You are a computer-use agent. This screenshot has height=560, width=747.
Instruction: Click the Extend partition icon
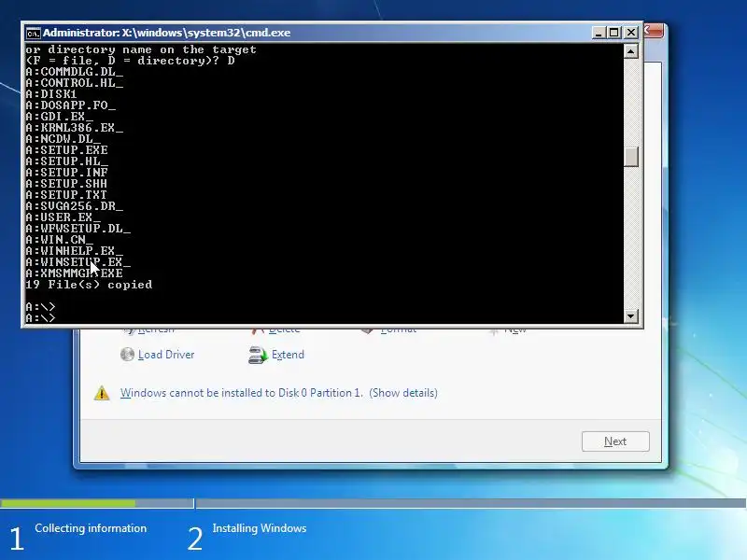pyautogui.click(x=258, y=355)
